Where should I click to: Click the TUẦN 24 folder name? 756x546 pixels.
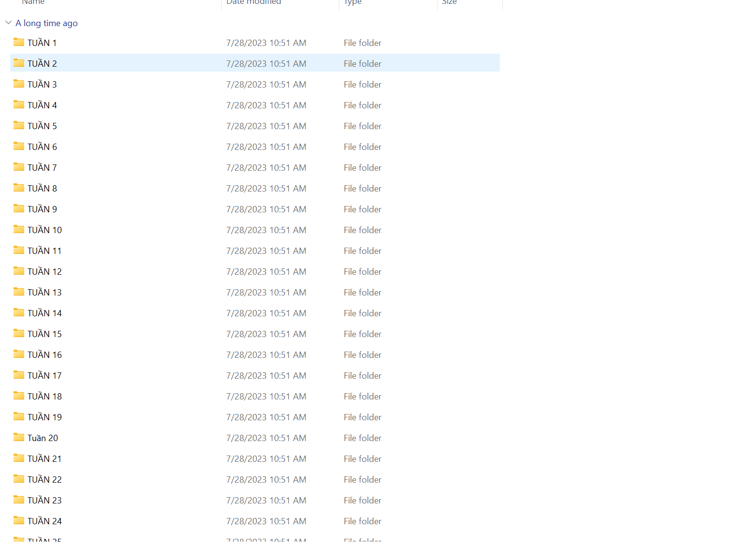(44, 521)
